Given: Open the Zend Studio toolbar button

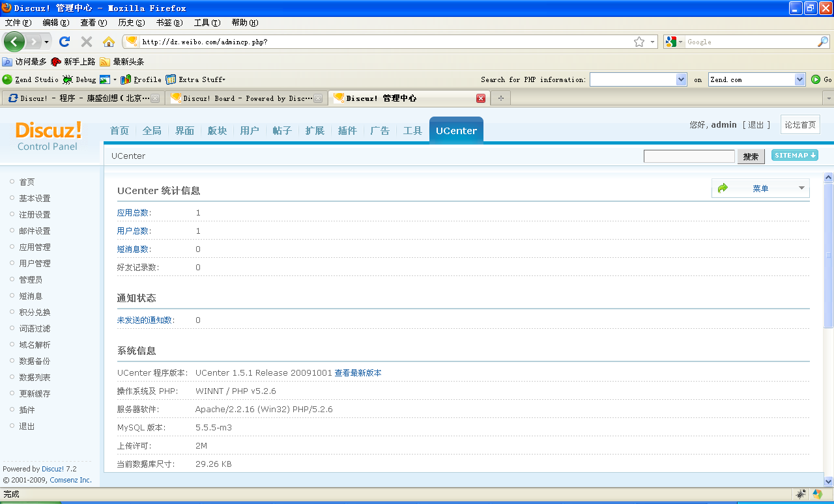Looking at the screenshot, I should pos(31,79).
